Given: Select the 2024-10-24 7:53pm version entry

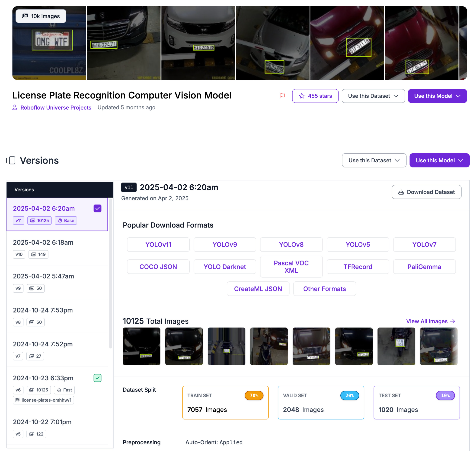Looking at the screenshot, I should pyautogui.click(x=43, y=310).
